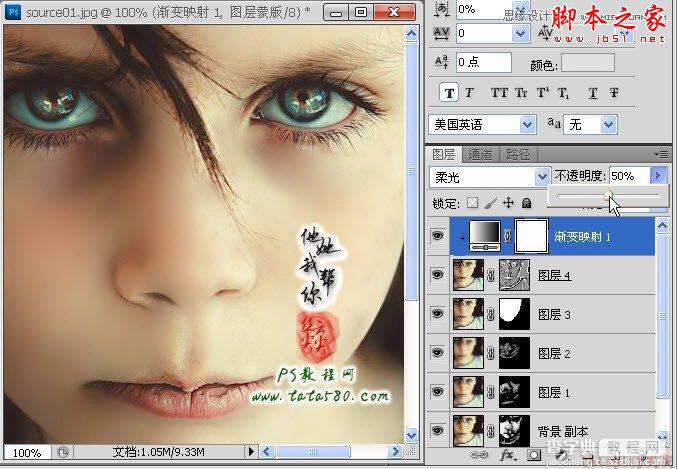Screen dimensions: 677x469
Task: Click the tracking AV icon
Action: [x=441, y=33]
